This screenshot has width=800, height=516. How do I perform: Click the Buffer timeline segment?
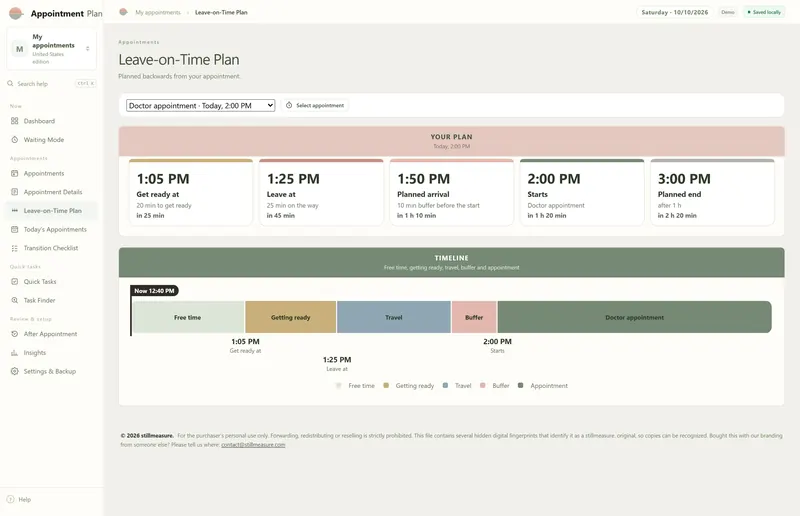[x=474, y=317]
